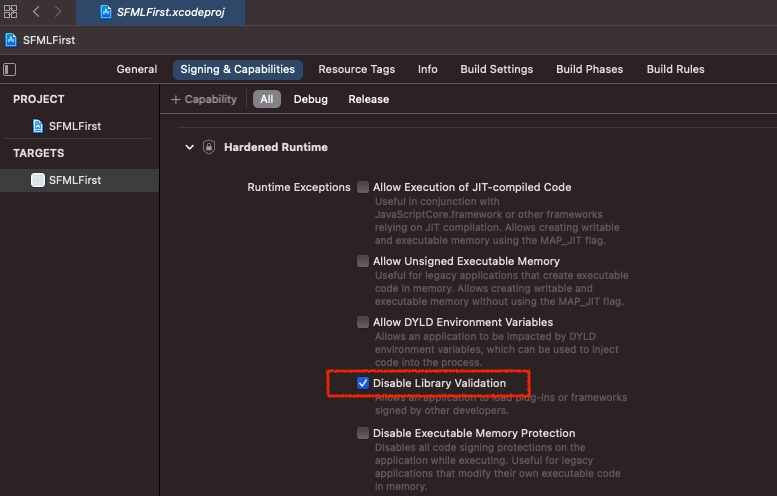777x496 pixels.
Task: Filter capabilities by Release
Action: [x=368, y=99]
